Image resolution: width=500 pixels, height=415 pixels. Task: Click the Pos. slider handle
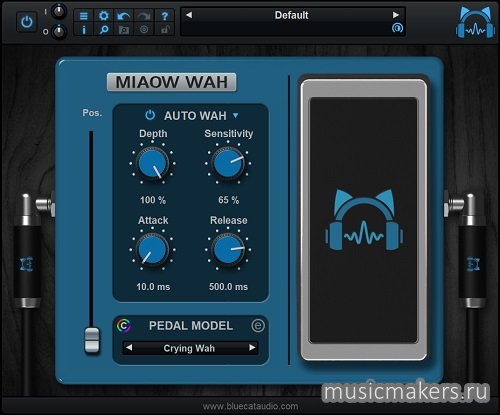92,340
